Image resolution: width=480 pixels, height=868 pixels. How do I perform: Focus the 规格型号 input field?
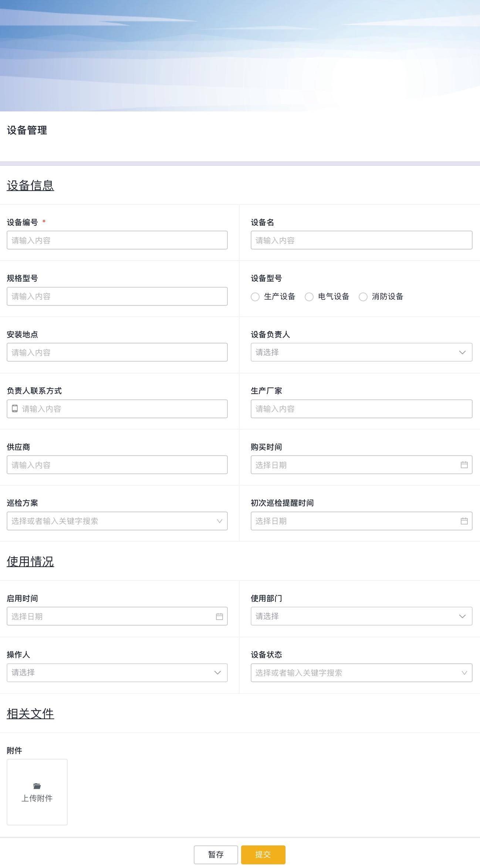click(117, 296)
